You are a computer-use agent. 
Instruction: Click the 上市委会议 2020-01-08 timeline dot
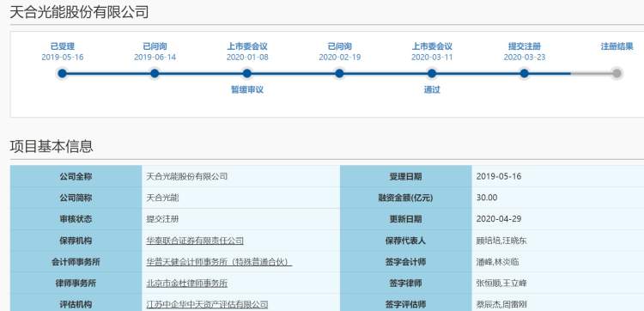pos(246,74)
